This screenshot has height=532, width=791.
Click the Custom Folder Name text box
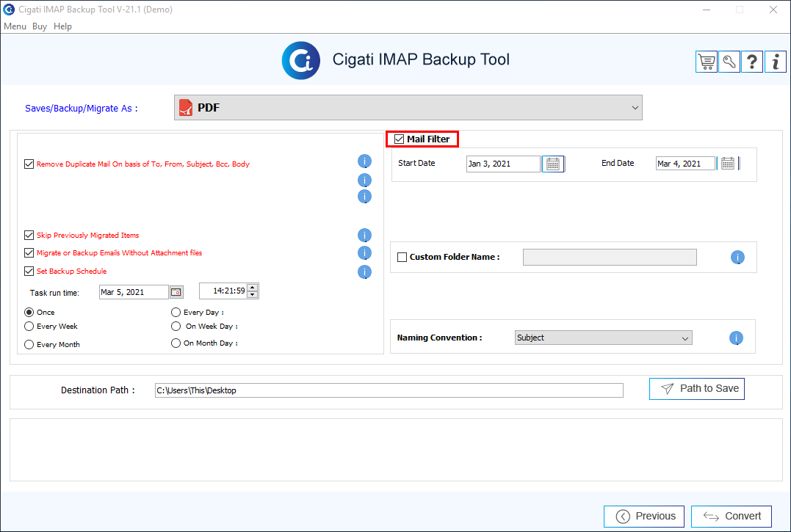click(610, 257)
